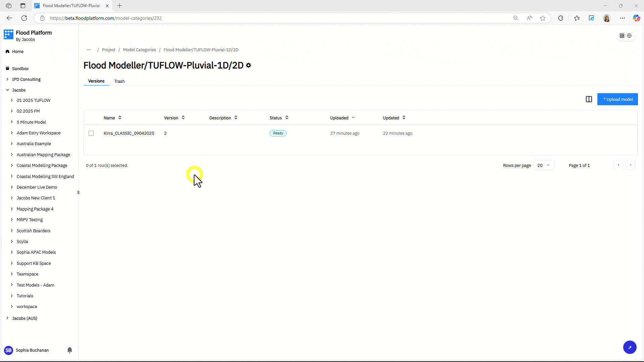Viewport: 644px width, 362px height.
Task: Open settings gear beside category title
Action: click(x=249, y=65)
